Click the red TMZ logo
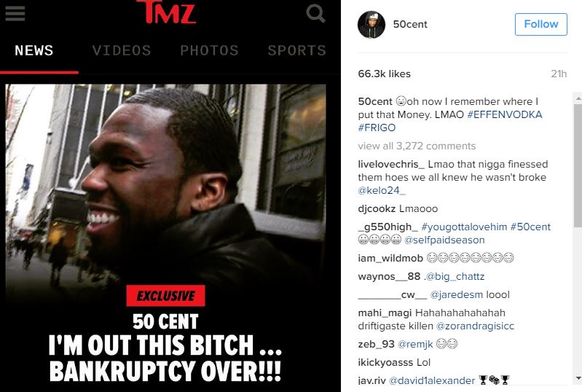Viewport: 582px width, 392px height. 167,12
